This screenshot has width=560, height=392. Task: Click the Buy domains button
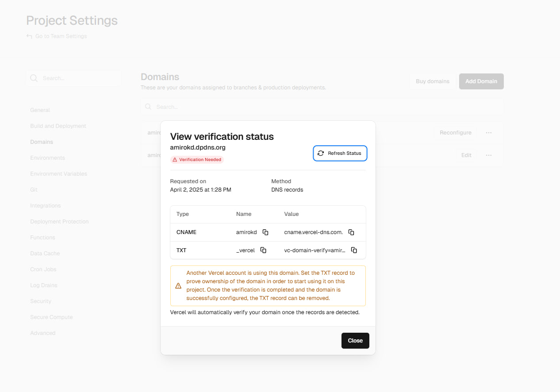[432, 81]
